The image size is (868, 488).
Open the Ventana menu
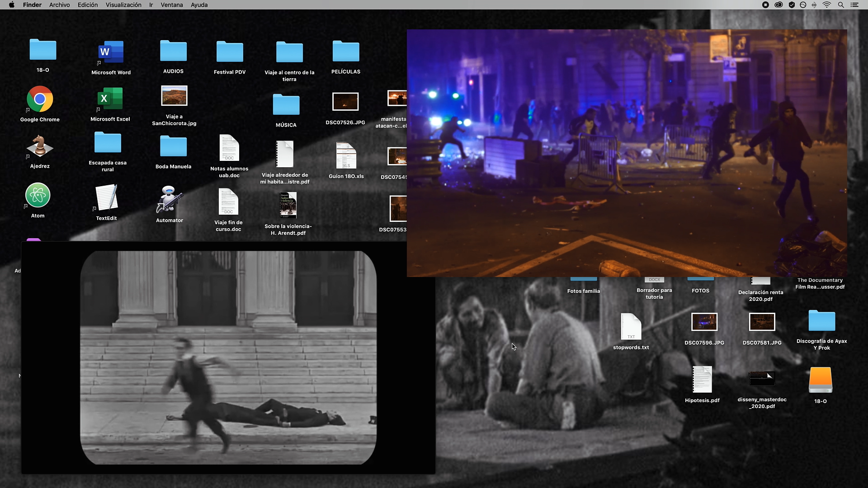coord(172,5)
